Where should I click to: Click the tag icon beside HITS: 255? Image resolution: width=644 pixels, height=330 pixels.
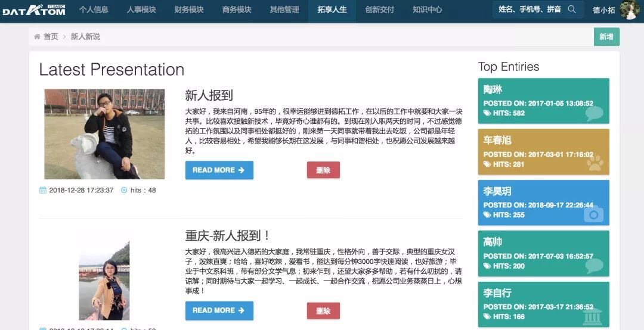point(487,214)
